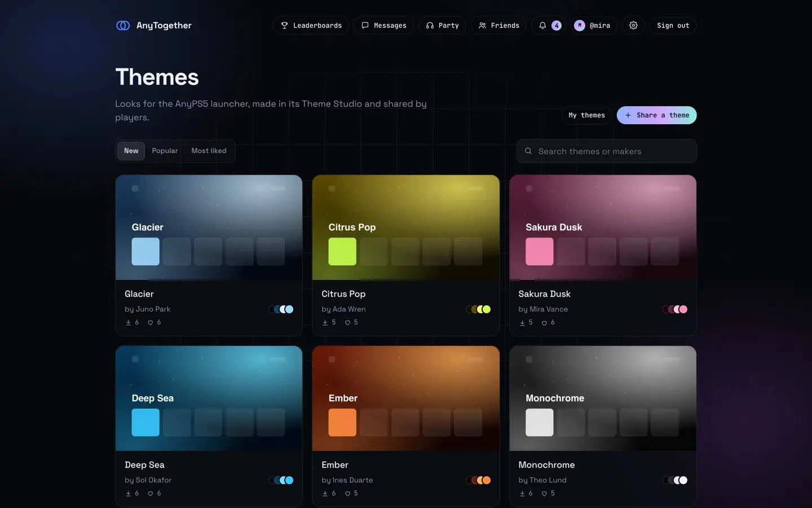The image size is (812, 508).
Task: Click the "by Theo Lund" author text
Action: point(542,480)
